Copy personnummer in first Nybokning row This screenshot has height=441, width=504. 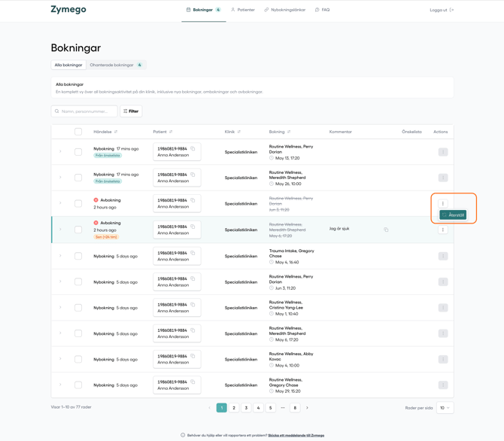(193, 148)
